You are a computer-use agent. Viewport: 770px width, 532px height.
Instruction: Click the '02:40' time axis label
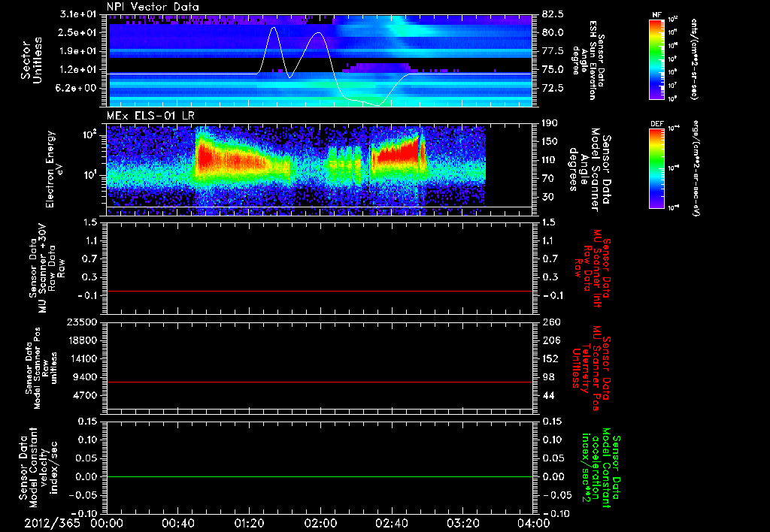click(391, 523)
